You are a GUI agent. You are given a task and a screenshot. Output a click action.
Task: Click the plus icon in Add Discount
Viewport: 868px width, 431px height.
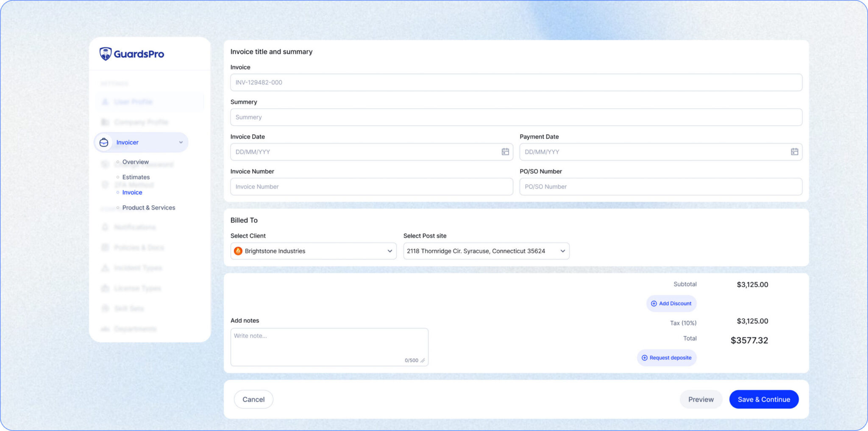point(654,304)
